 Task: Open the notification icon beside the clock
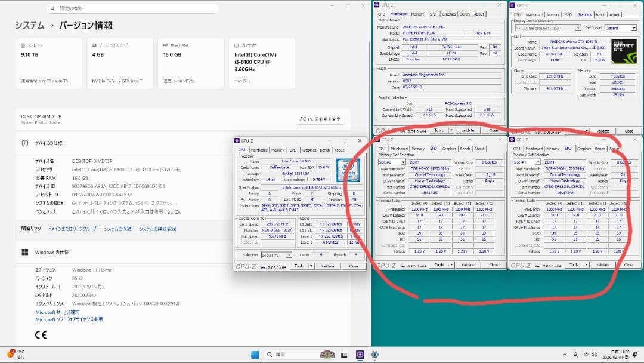tap(635, 355)
